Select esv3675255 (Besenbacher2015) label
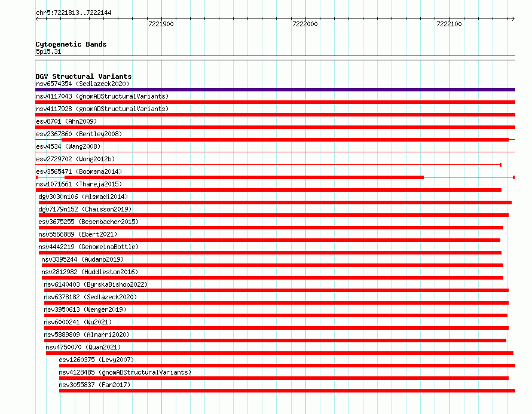532x414 pixels. [x=88, y=222]
